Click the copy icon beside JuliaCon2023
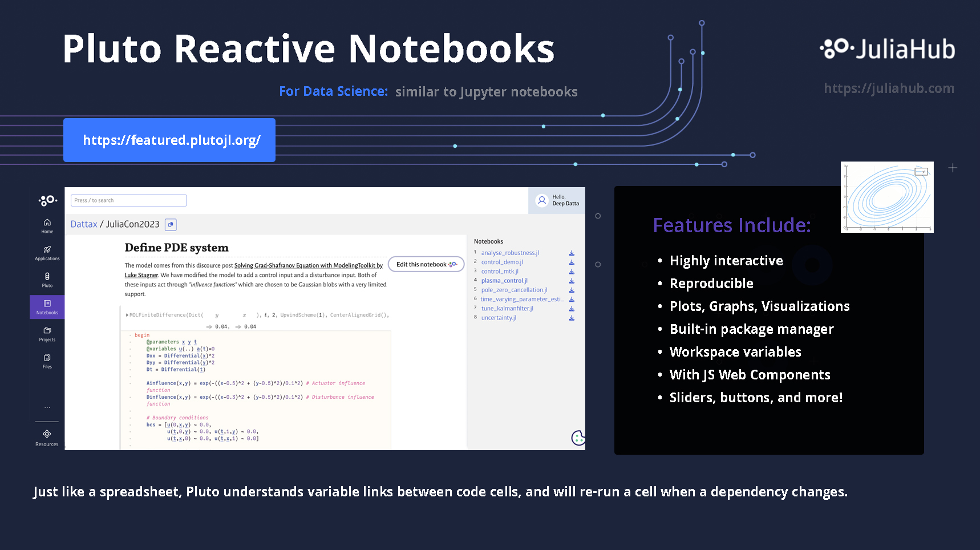This screenshot has height=550, width=980. [x=171, y=225]
